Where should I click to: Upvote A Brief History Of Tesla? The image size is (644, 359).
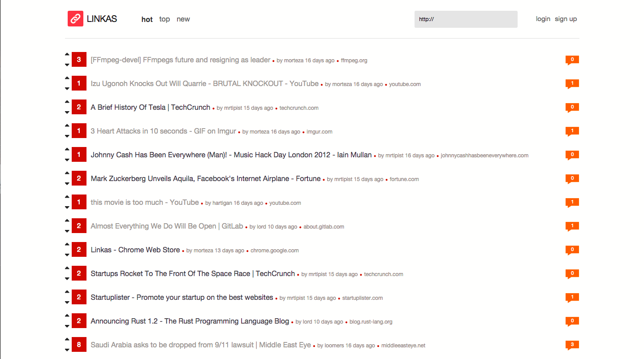[67, 102]
